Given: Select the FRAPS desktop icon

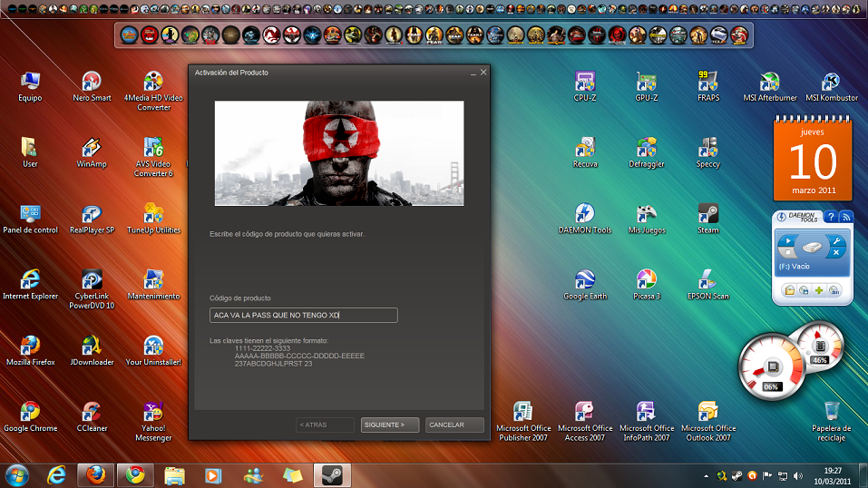Looking at the screenshot, I should [x=708, y=87].
